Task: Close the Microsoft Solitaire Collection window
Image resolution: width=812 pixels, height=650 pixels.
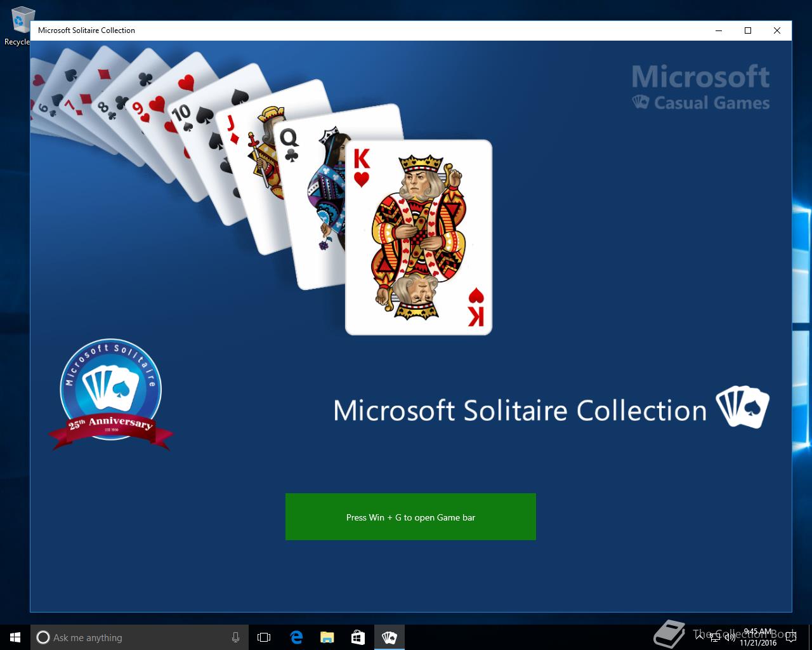Action: 777,30
